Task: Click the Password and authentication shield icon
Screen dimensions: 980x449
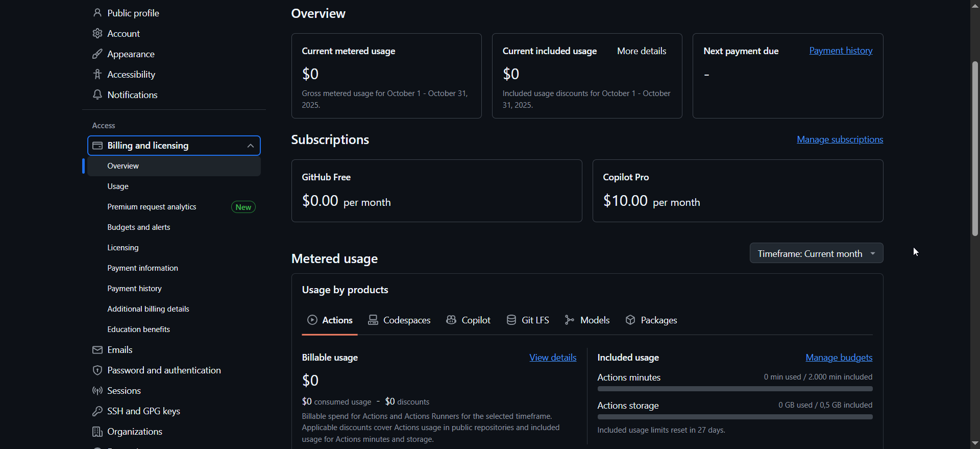Action: (97, 370)
